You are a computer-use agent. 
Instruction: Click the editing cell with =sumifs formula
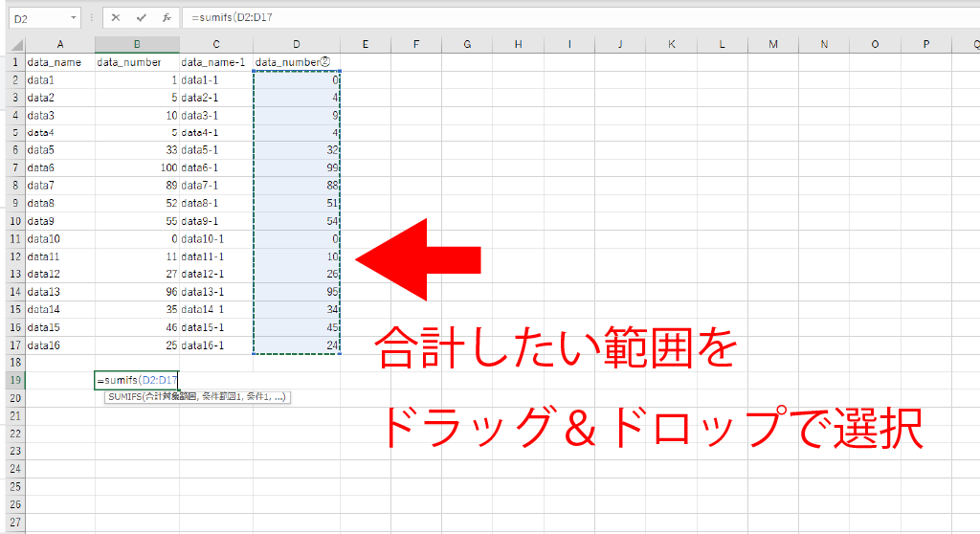point(137,380)
